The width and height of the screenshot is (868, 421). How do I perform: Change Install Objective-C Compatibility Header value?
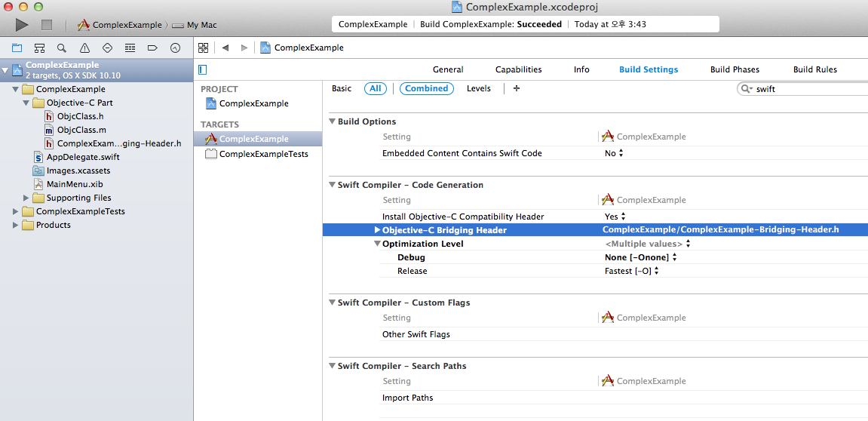(615, 217)
